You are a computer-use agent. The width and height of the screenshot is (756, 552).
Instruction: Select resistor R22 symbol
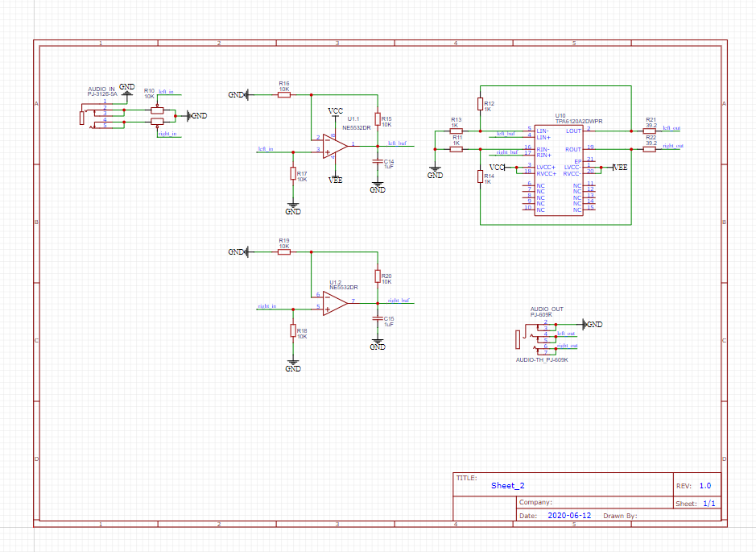650,149
